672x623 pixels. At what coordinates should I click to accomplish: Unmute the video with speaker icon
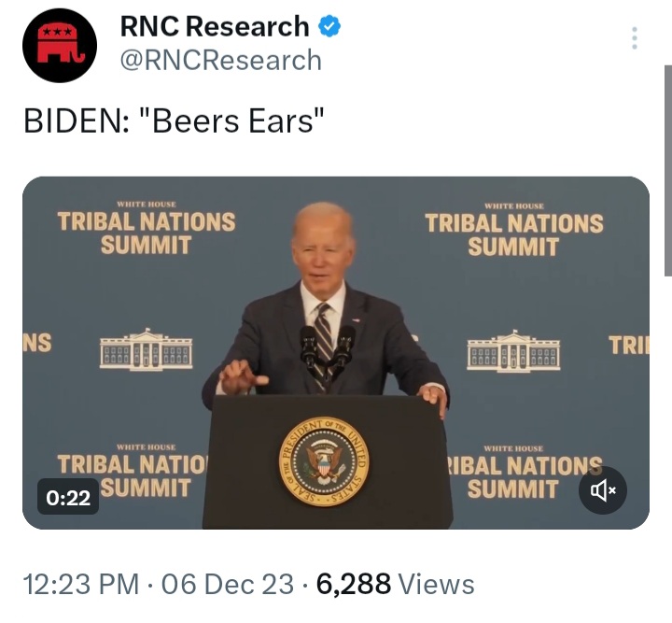click(603, 490)
